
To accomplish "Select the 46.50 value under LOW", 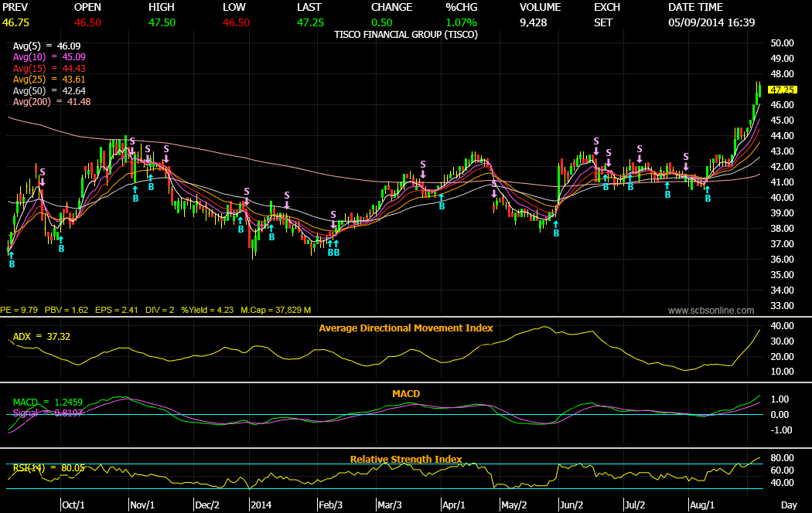I will click(x=236, y=22).
